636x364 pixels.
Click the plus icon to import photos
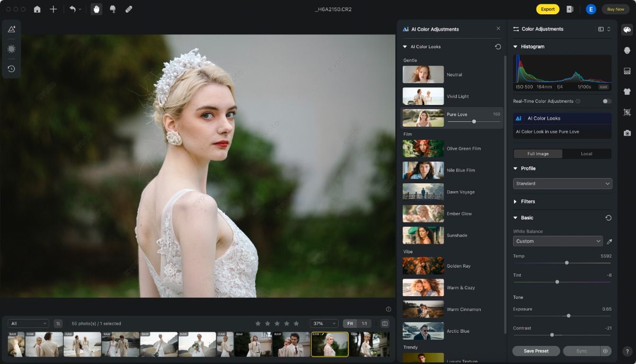(52, 9)
